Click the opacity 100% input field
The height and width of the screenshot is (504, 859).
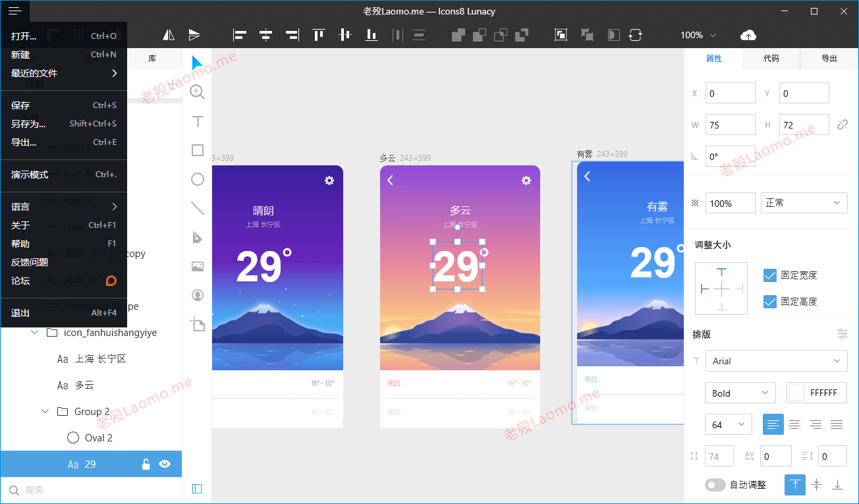(730, 203)
